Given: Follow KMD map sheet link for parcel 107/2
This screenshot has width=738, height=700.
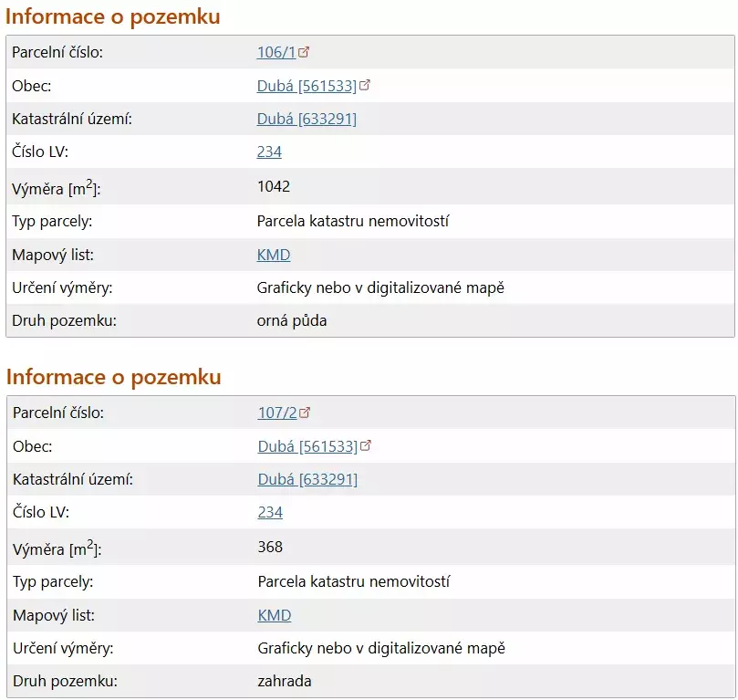Looking at the screenshot, I should tap(275, 615).
